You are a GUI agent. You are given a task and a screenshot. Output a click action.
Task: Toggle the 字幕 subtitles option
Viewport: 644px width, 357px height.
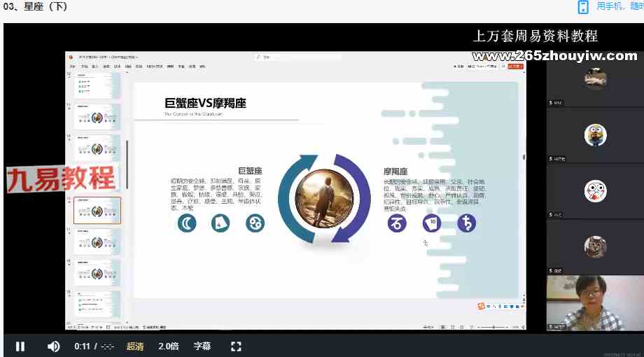click(202, 346)
